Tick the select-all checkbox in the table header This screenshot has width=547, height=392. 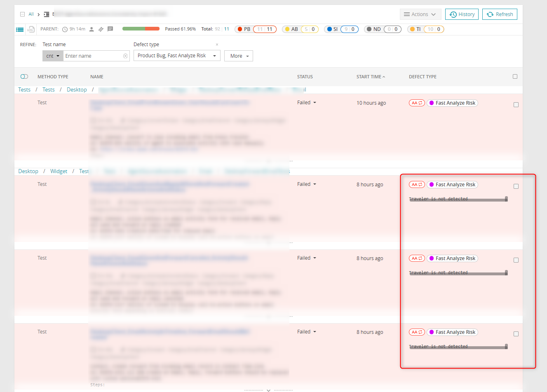(x=515, y=77)
